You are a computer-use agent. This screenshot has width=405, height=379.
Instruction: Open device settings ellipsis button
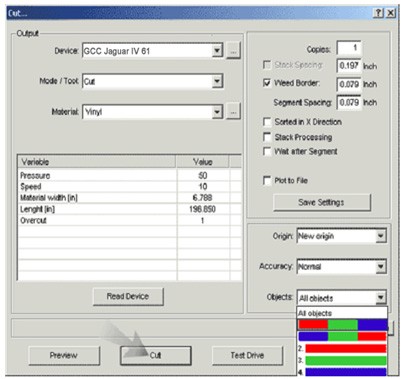(x=233, y=51)
